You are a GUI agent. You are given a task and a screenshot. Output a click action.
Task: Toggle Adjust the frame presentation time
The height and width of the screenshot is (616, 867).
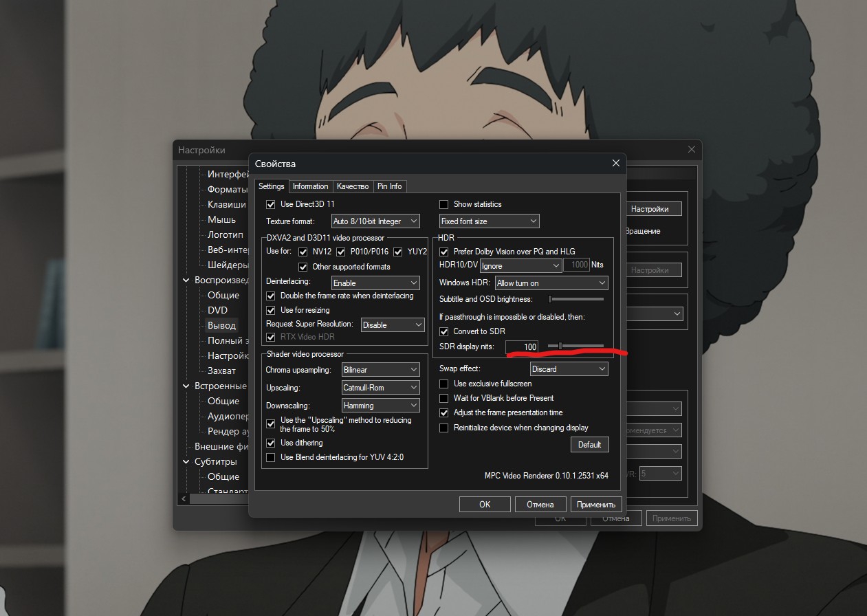[443, 412]
